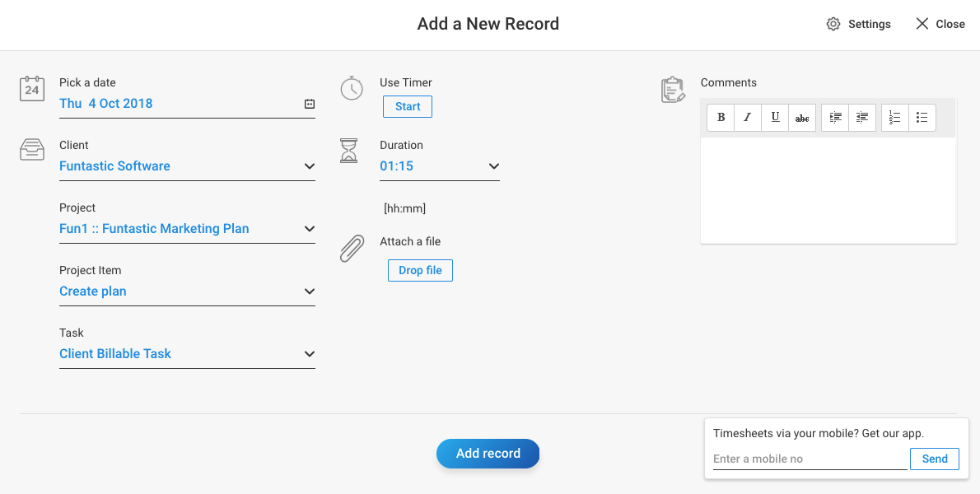The height and width of the screenshot is (494, 980).
Task: Insert a numbered list in Comments
Action: pos(895,118)
